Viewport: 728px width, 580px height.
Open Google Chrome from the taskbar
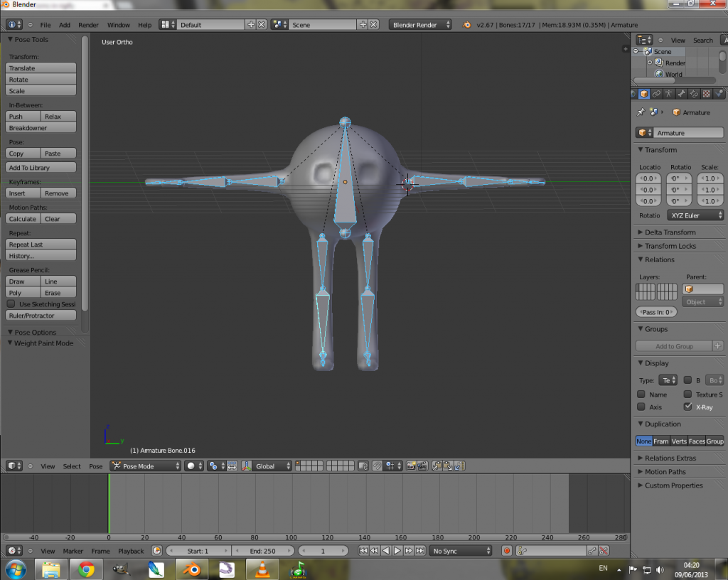(x=86, y=569)
